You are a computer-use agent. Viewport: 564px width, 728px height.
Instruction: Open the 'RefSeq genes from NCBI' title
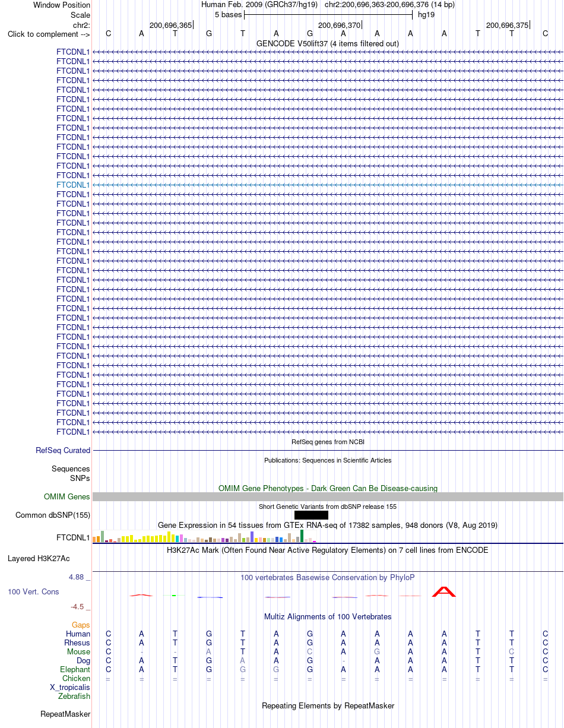tap(328, 442)
